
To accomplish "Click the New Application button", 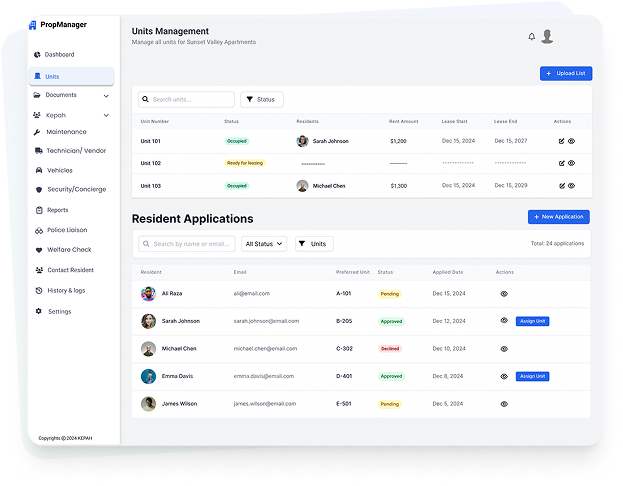I will [559, 217].
